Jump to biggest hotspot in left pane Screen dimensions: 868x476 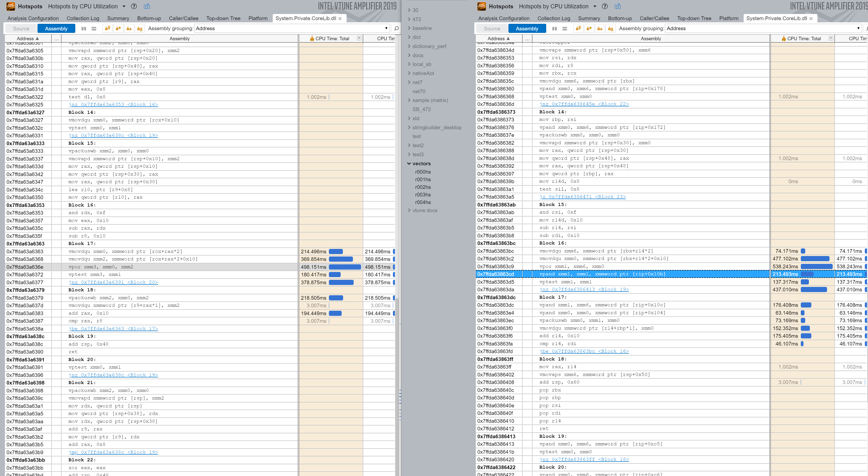pyautogui.click(x=107, y=29)
